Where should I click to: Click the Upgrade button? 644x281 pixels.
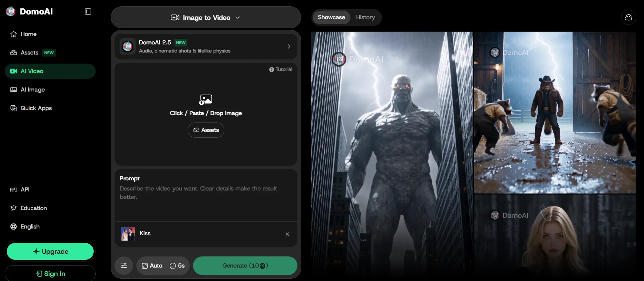point(50,251)
